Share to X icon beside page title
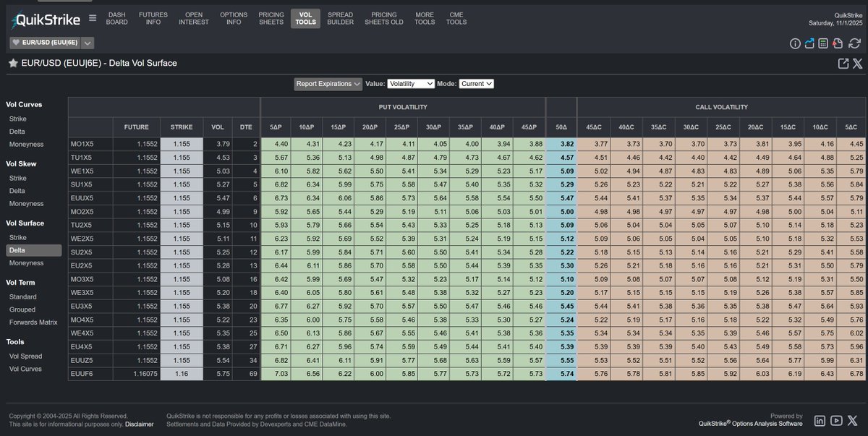 pyautogui.click(x=858, y=64)
